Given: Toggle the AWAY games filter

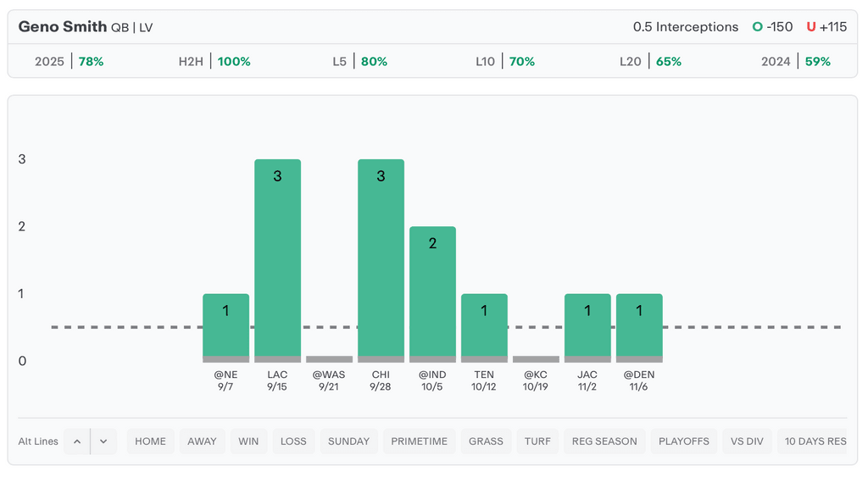Looking at the screenshot, I should tap(202, 441).
